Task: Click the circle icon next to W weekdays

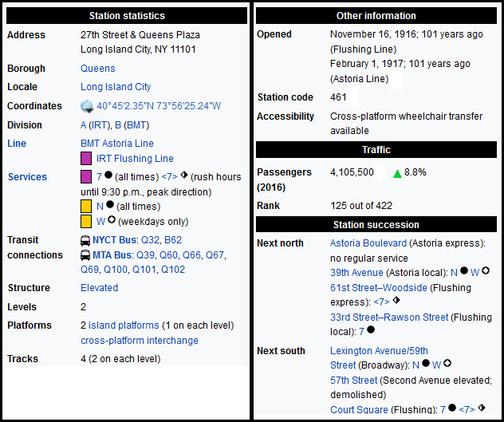Action: pyautogui.click(x=112, y=221)
